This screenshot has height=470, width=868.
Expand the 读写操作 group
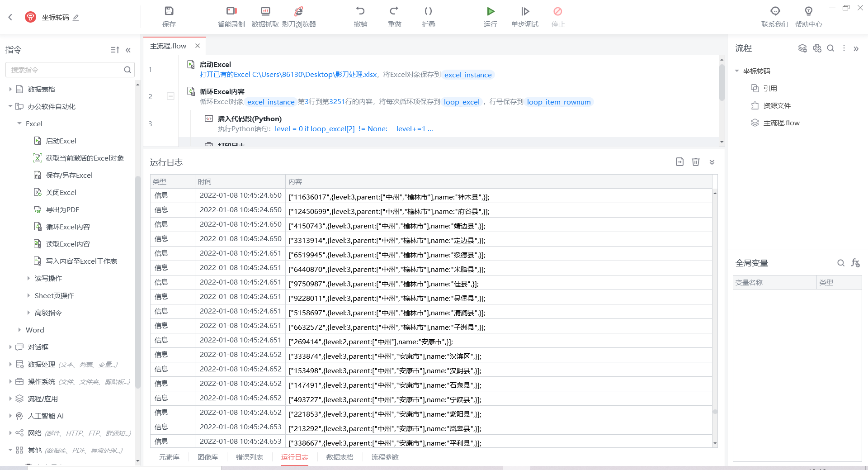pos(28,278)
